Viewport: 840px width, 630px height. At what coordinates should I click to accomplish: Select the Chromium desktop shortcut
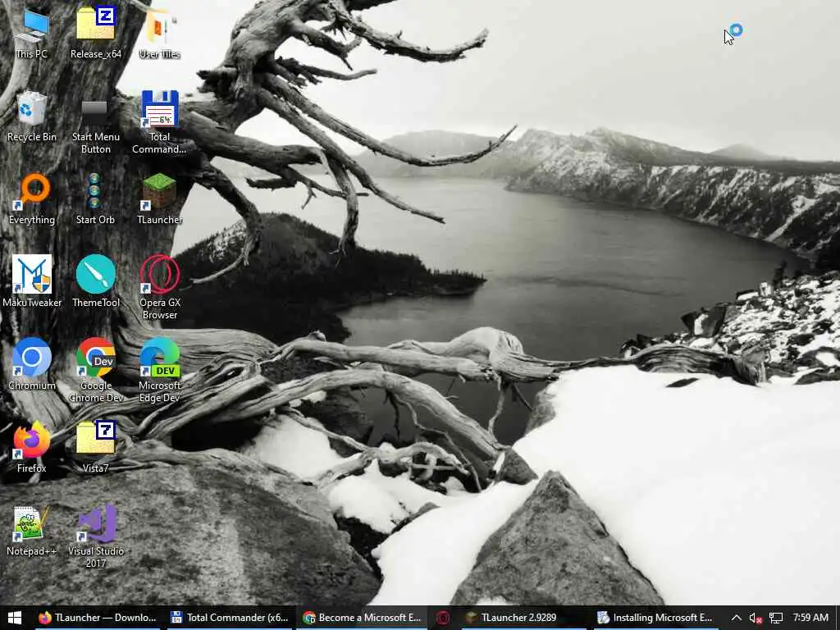click(32, 364)
